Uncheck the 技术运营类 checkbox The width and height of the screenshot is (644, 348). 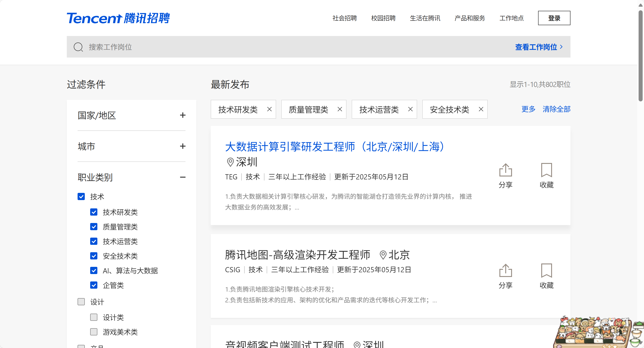94,241
